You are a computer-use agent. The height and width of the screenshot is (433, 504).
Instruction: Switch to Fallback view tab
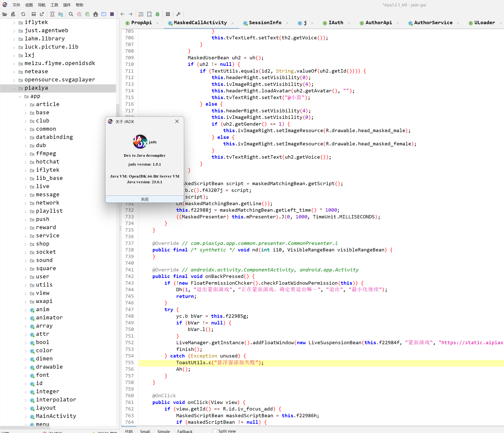(185, 431)
